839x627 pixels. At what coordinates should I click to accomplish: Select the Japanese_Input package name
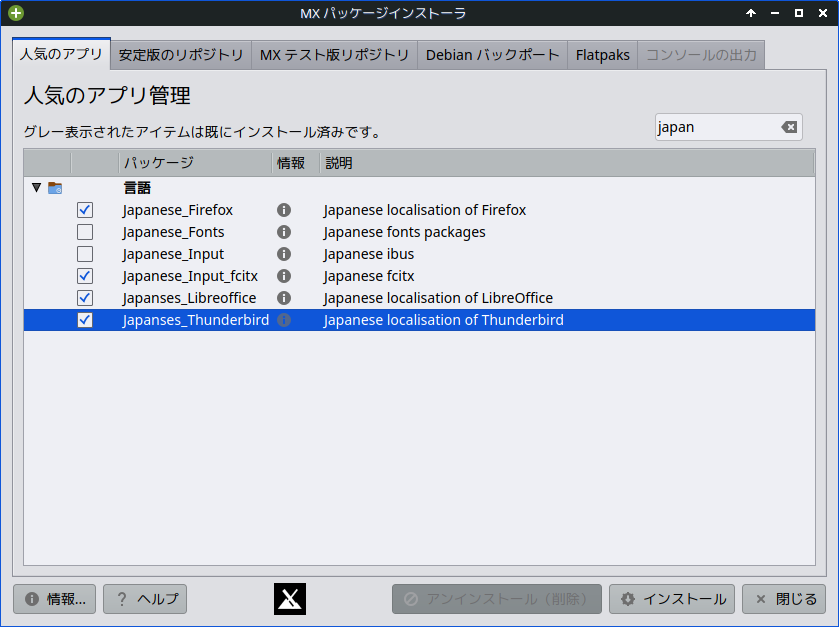pos(173,254)
